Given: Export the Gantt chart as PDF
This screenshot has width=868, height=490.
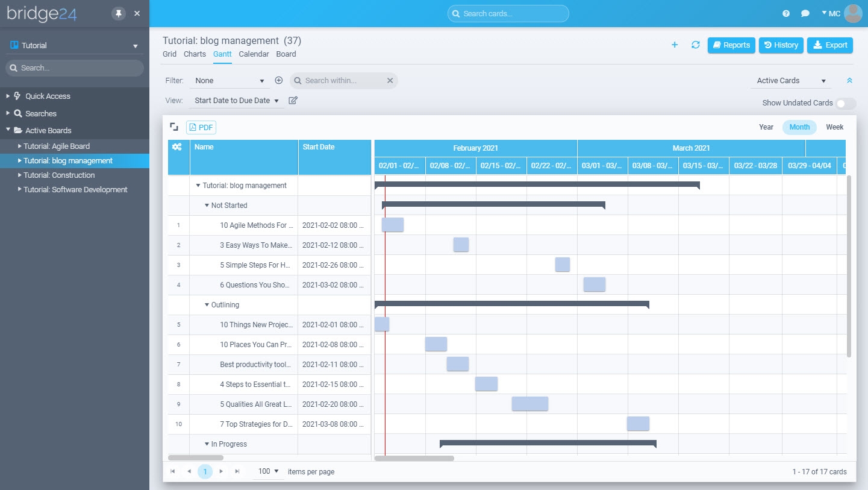Looking at the screenshot, I should (201, 127).
